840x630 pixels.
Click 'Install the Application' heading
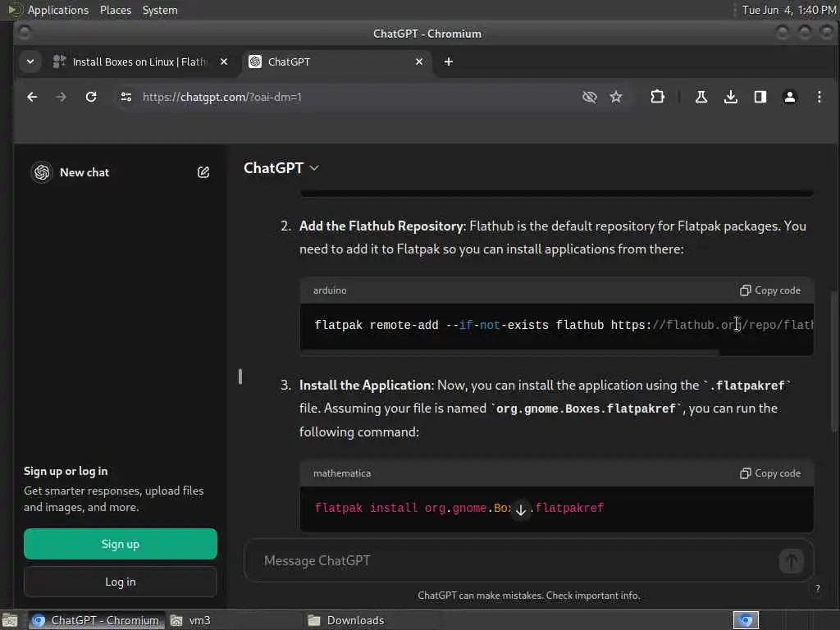(365, 386)
